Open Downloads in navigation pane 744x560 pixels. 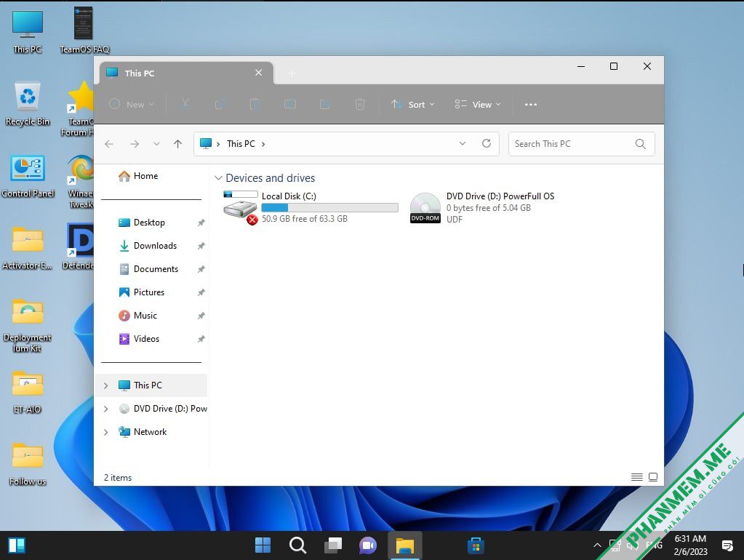click(x=148, y=246)
